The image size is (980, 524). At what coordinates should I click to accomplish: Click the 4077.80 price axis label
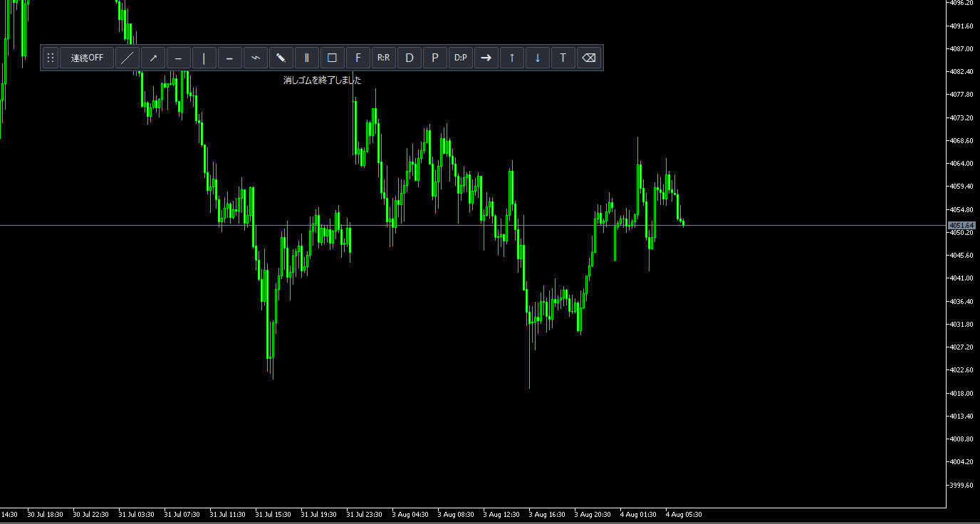coord(961,95)
